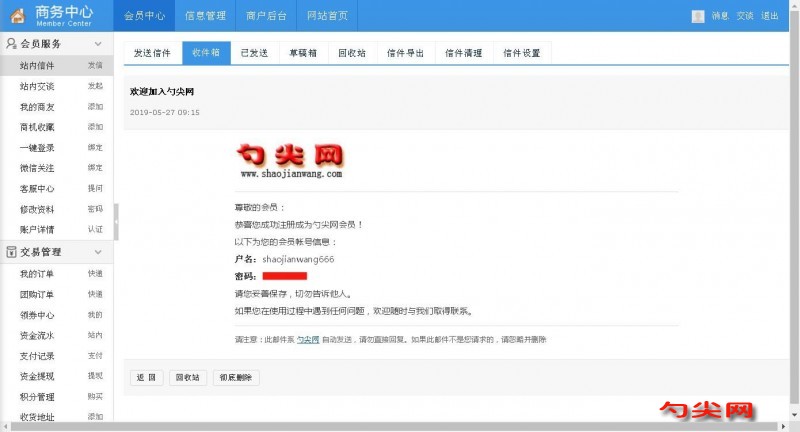The width and height of the screenshot is (800, 432).
Task: Select 微信关注 in the sidebar
Action: tap(37, 168)
